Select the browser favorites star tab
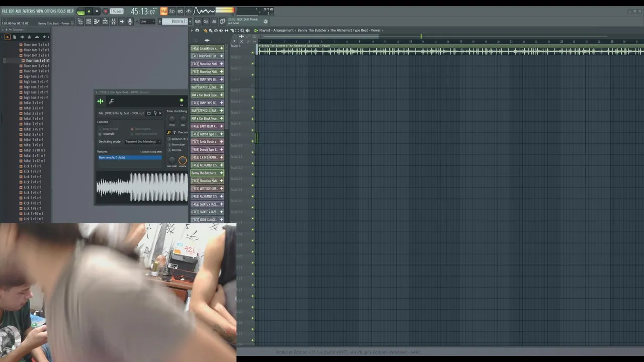The width and height of the screenshot is (644, 362). [x=44, y=37]
